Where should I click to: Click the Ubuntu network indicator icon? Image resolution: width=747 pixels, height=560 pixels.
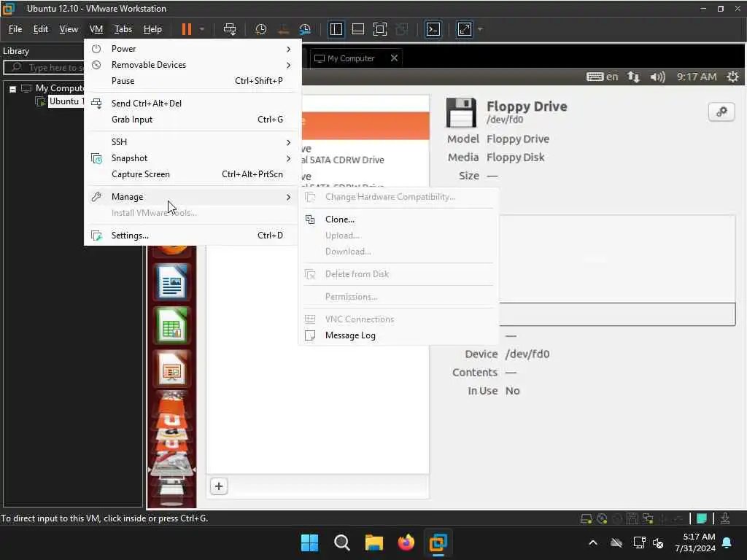point(633,77)
